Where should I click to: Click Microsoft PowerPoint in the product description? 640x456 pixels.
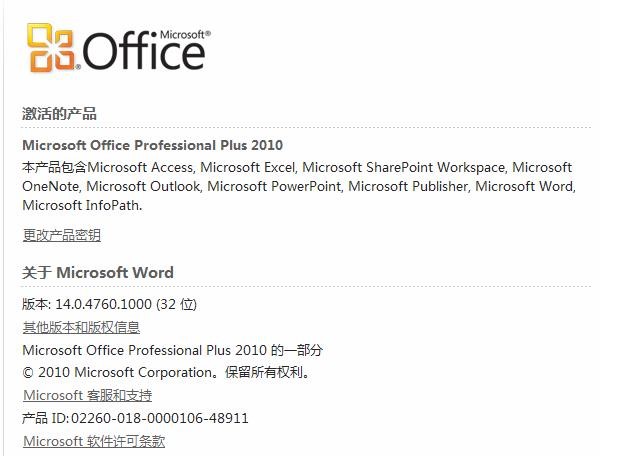point(274,187)
